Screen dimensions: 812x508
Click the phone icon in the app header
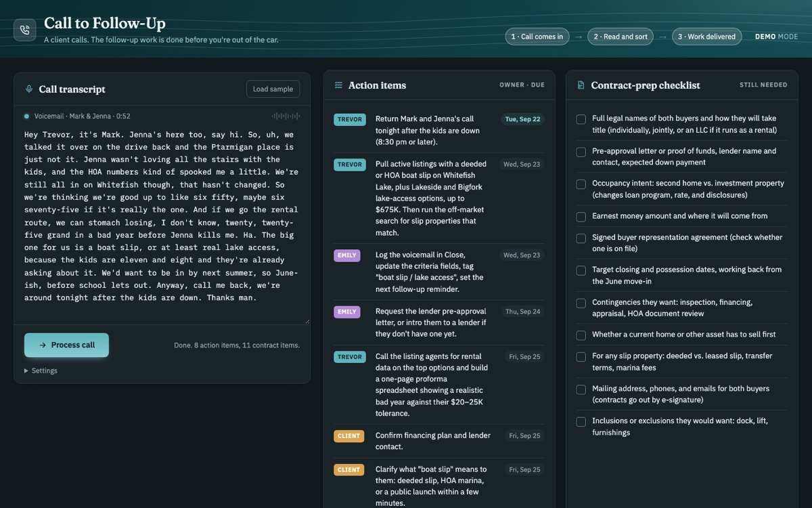25,30
